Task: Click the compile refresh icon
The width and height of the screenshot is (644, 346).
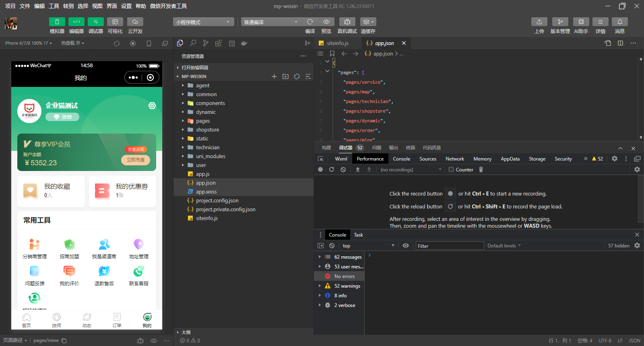Action: (310, 22)
